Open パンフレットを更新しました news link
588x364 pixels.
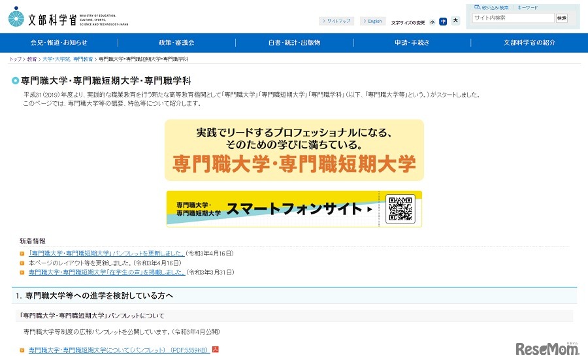[106, 254]
